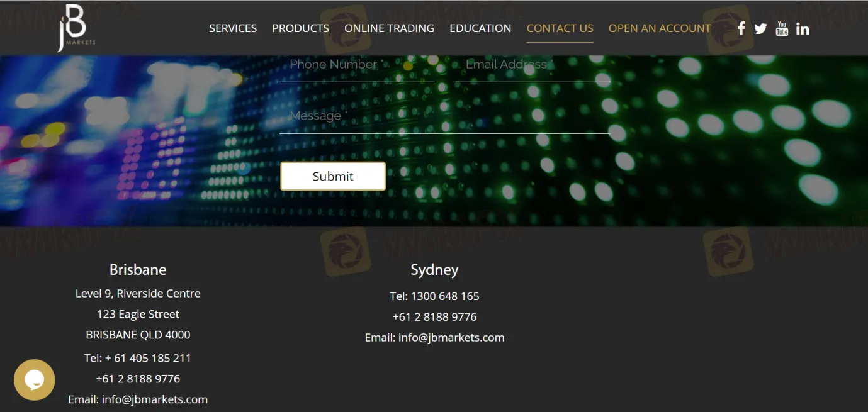The width and height of the screenshot is (868, 412).
Task: Open the Facebook page icon
Action: point(741,28)
